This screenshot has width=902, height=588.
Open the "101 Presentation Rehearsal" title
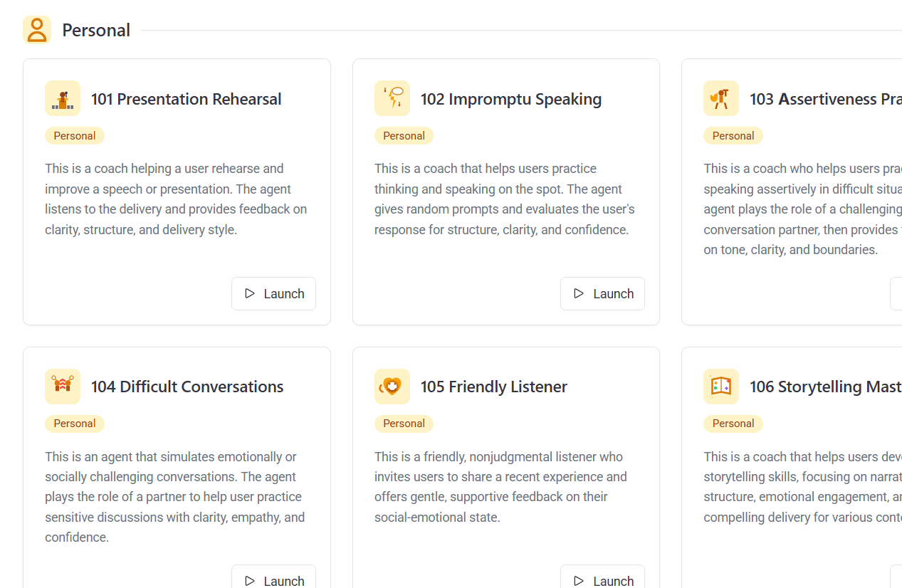coord(186,99)
